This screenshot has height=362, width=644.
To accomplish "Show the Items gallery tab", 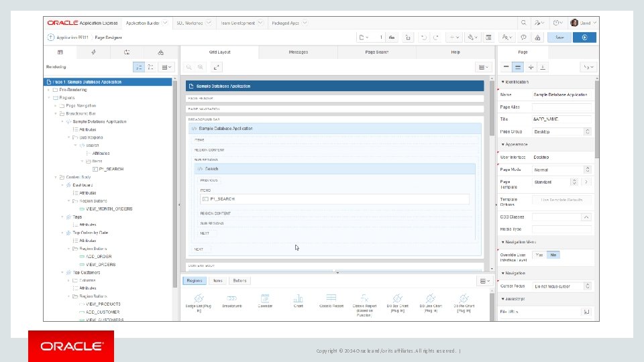I will [217, 281].
